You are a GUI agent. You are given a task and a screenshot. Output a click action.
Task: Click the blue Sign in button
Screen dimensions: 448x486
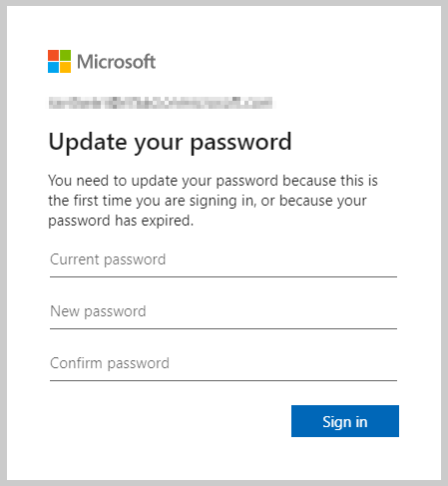[345, 421]
